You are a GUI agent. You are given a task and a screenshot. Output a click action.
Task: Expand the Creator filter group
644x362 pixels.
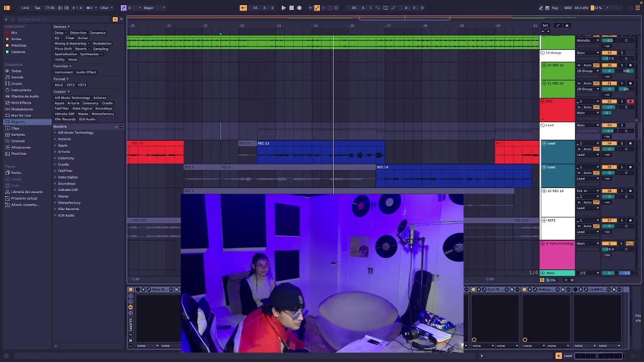61,92
